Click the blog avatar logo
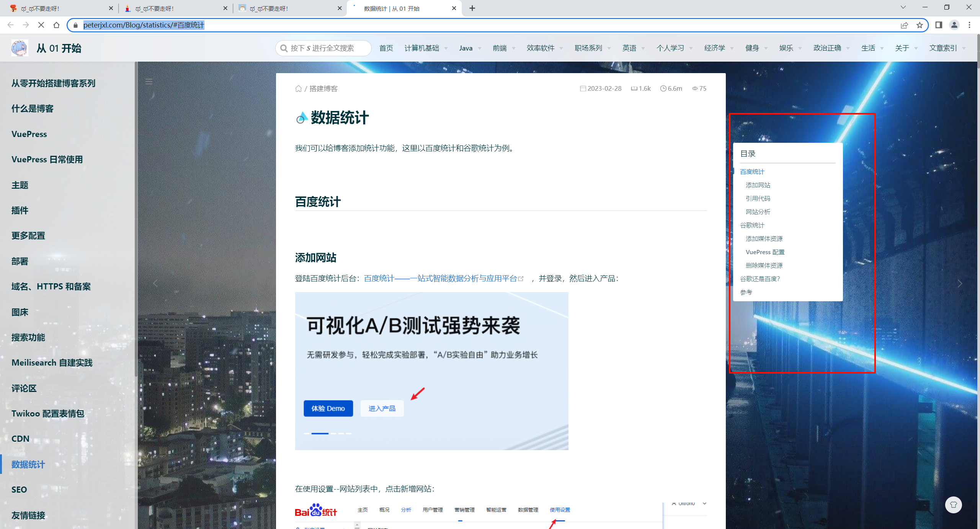980x529 pixels. pyautogui.click(x=19, y=48)
